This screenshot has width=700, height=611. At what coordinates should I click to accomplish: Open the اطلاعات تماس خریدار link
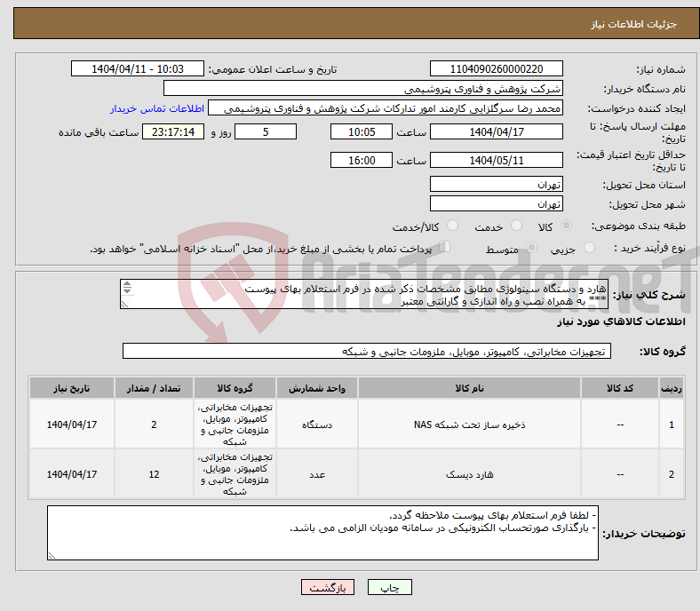(157, 108)
